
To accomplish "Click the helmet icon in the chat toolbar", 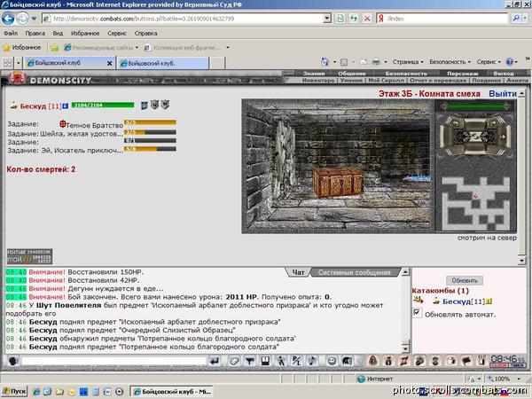I will 347,361.
